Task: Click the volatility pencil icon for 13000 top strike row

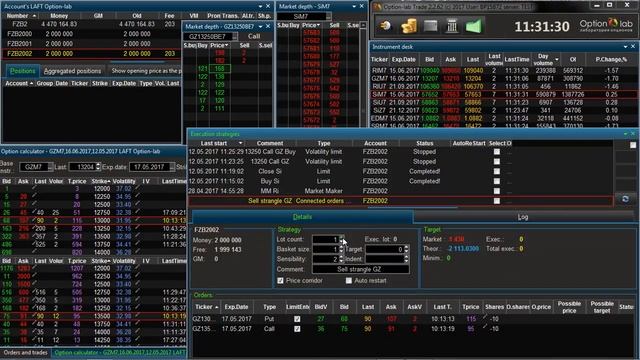Action: 138,220
